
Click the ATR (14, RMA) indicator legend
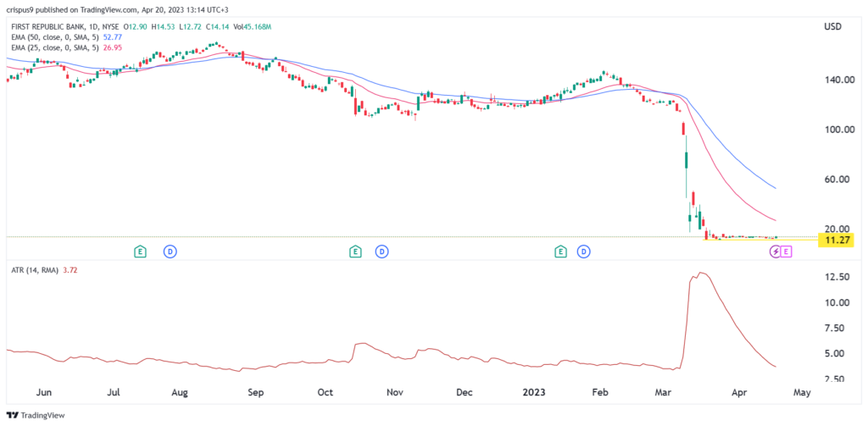pyautogui.click(x=35, y=272)
